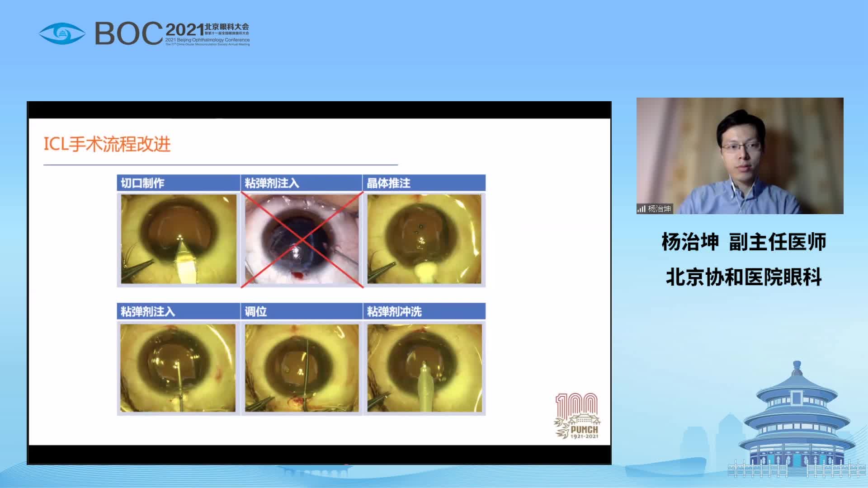The height and width of the screenshot is (488, 868).
Task: Select the 粘弹剂冲洗 surgery image
Action: 425,367
